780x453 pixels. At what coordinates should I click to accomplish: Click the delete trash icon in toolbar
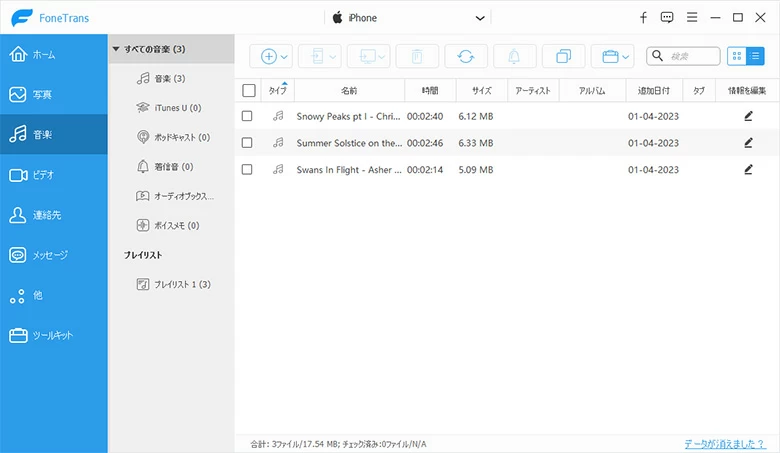417,56
